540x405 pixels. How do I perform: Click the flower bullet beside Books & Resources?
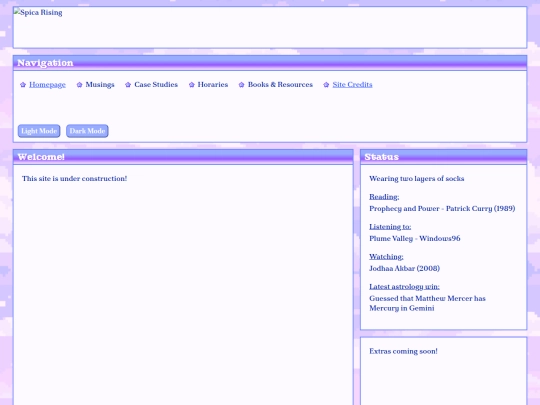tap(241, 85)
